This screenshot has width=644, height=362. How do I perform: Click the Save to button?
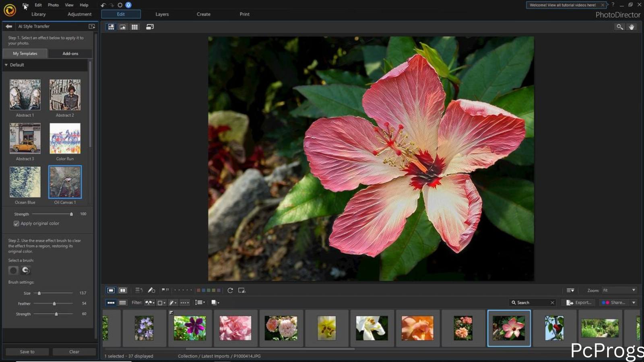(27, 352)
